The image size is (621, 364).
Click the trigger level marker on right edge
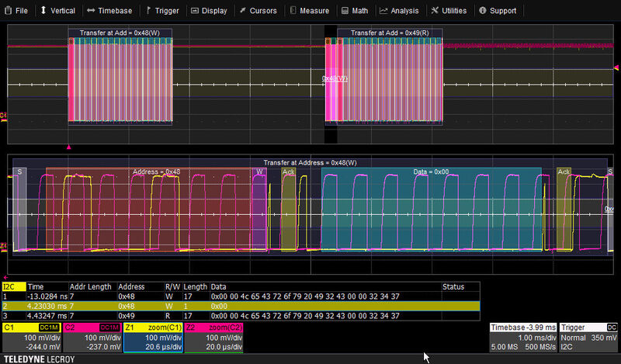click(616, 68)
